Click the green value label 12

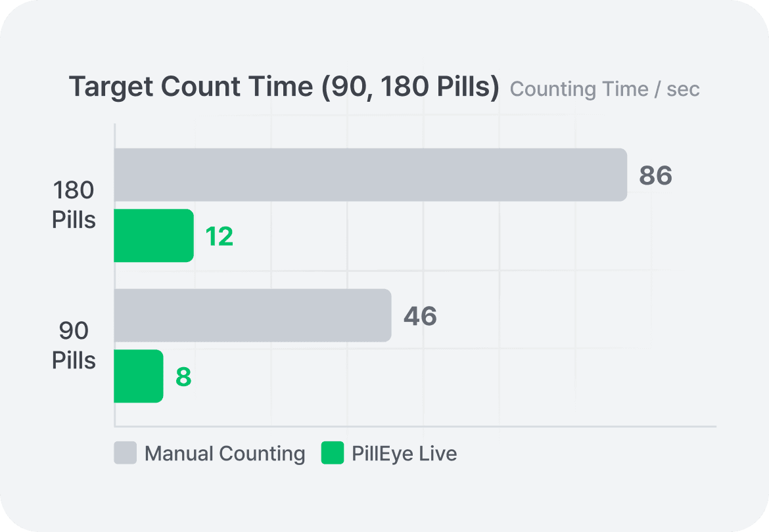pyautogui.click(x=219, y=236)
